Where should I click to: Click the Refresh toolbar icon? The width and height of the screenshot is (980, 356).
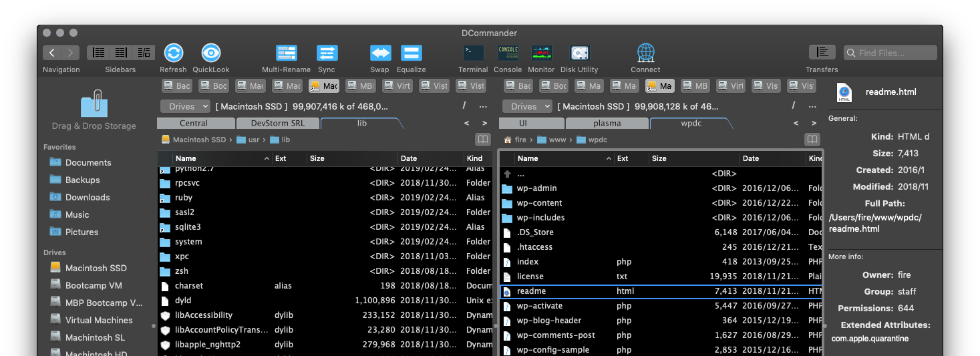pyautogui.click(x=174, y=53)
